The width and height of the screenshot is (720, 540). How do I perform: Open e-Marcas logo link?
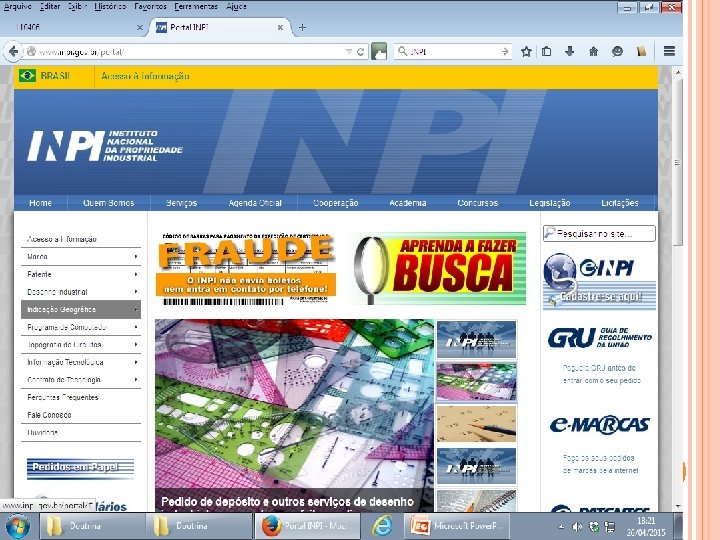pyautogui.click(x=600, y=425)
